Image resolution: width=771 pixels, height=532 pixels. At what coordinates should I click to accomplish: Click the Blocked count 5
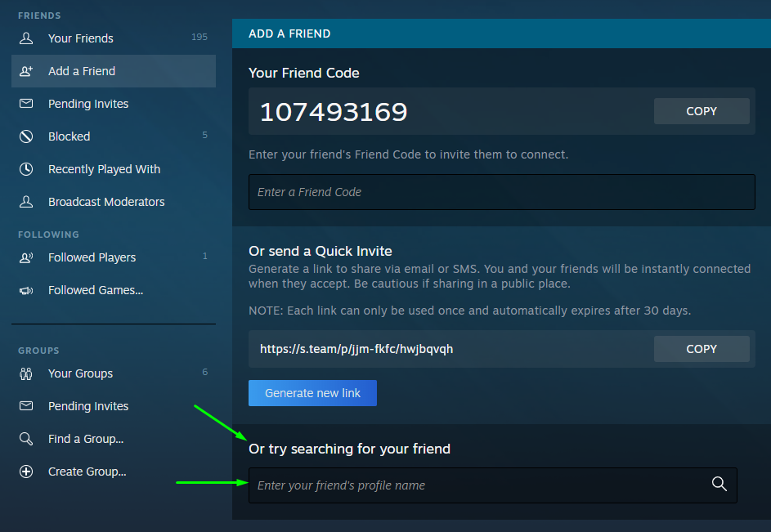[205, 135]
